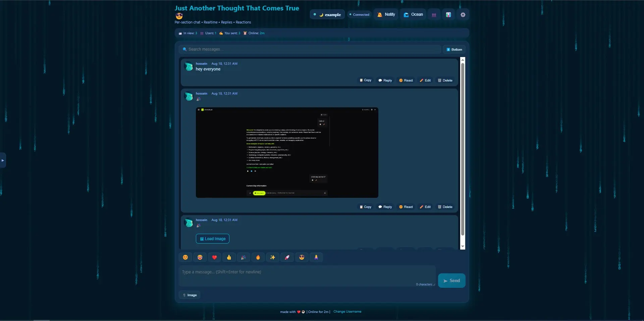Click the chat scrollbar up arrow
This screenshot has width=644, height=321.
pyautogui.click(x=463, y=60)
